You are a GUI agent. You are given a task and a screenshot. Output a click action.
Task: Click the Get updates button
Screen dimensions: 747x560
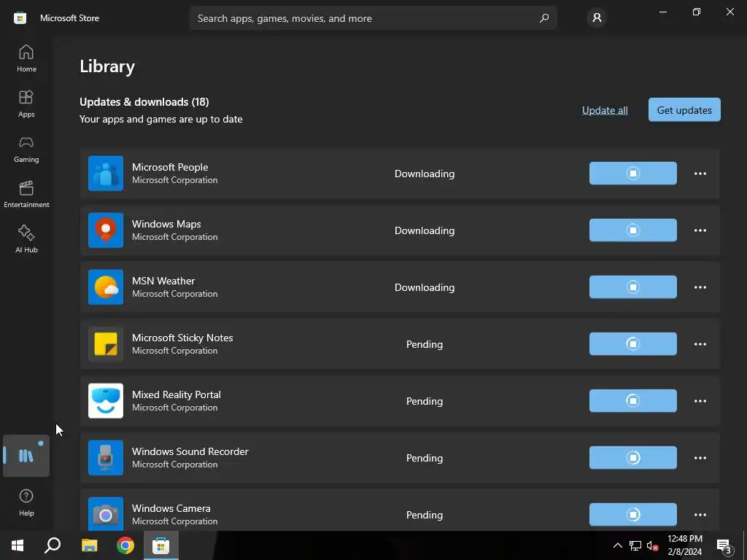point(684,109)
